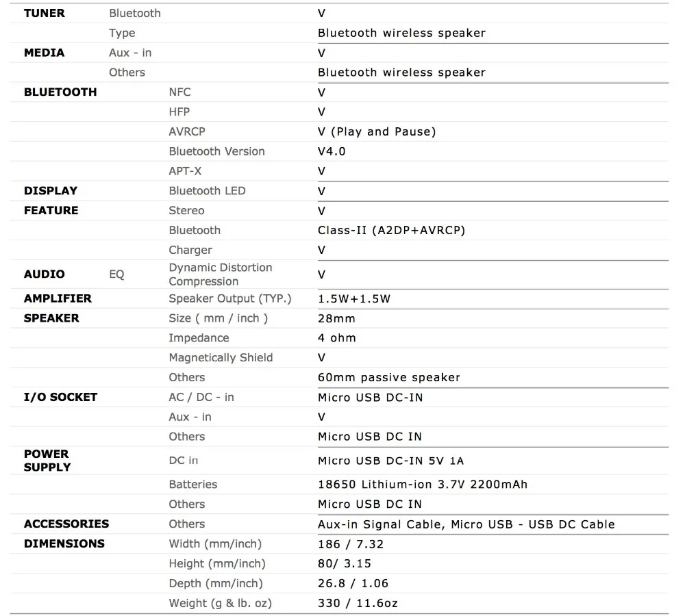This screenshot has height=616, width=685.
Task: Select the APT-X row label
Action: 185,171
